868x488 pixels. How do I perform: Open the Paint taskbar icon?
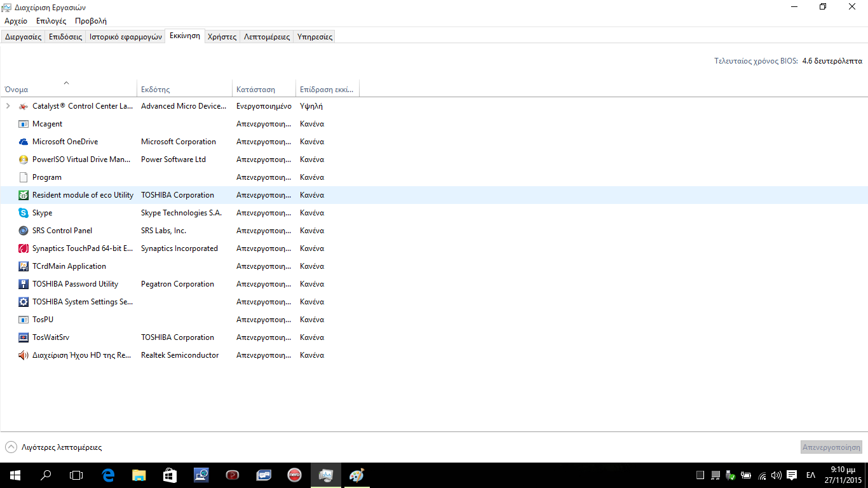[356, 475]
